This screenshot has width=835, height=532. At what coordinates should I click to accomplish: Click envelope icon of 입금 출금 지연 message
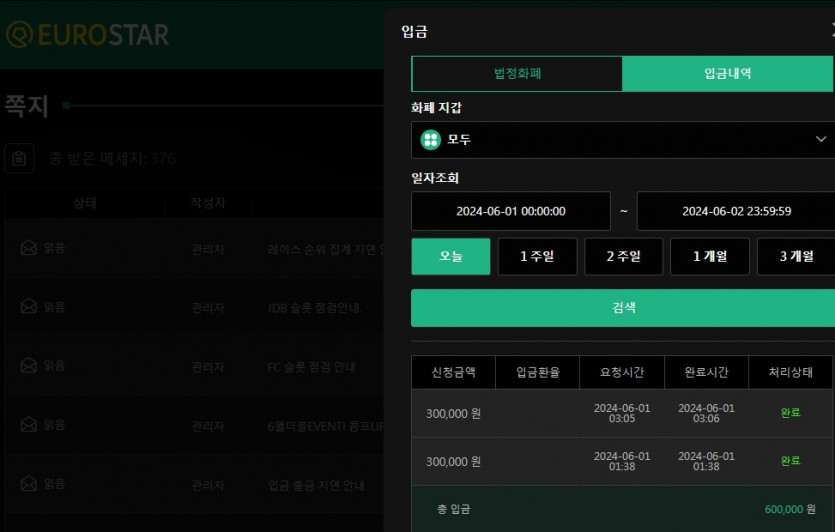pos(28,484)
